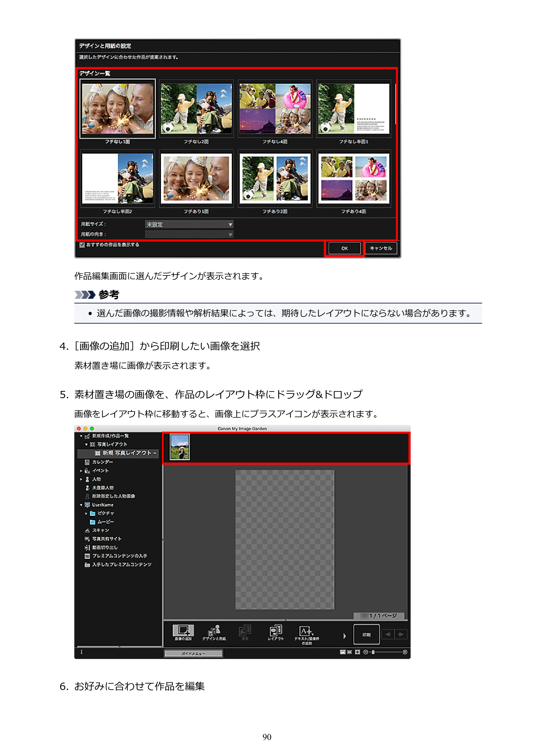Viewport: 534px width, 756px height.
Task: Open the デザインと用紙 (Design and Paper) tool
Action: coord(214,633)
